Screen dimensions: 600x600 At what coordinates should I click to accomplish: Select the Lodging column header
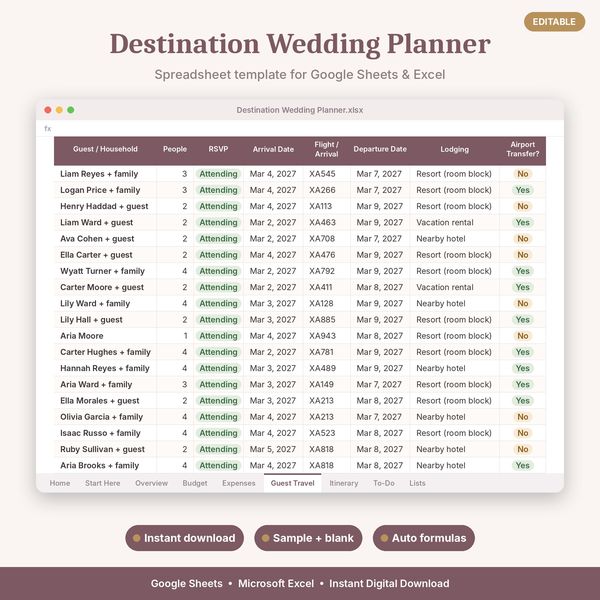pos(454,149)
